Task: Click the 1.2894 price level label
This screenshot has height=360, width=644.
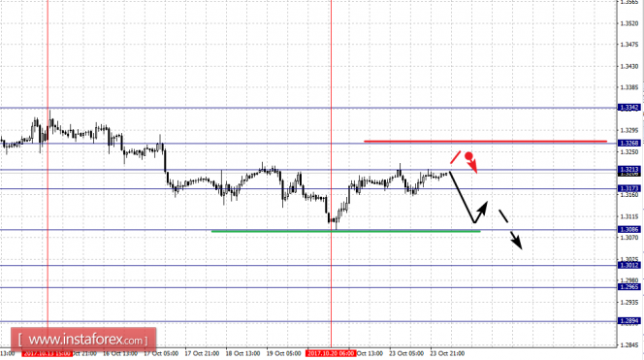Action: (x=628, y=321)
